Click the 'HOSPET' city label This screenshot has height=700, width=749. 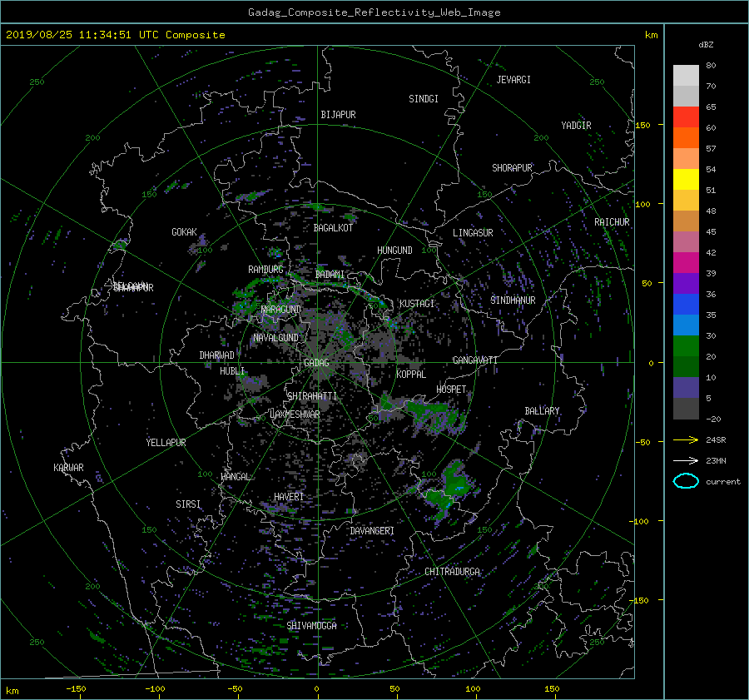coord(451,390)
